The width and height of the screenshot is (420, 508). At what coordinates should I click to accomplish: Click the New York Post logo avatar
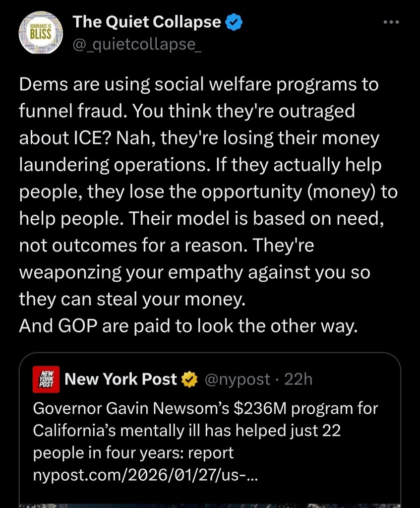click(x=47, y=380)
